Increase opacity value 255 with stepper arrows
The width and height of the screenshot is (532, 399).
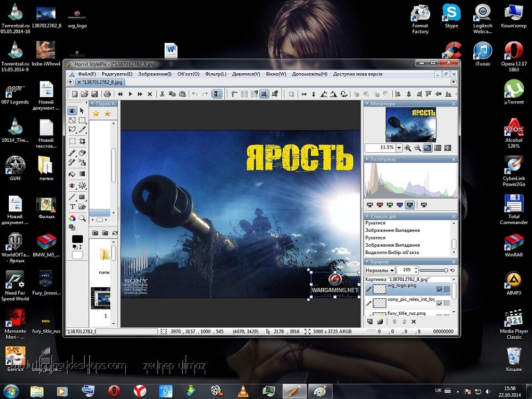(416, 269)
